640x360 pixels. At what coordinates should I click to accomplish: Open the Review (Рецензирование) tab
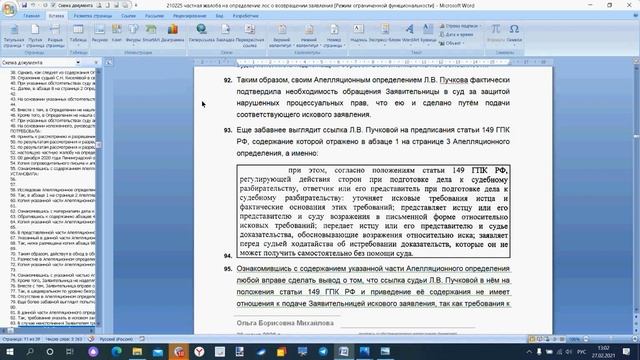[189, 16]
